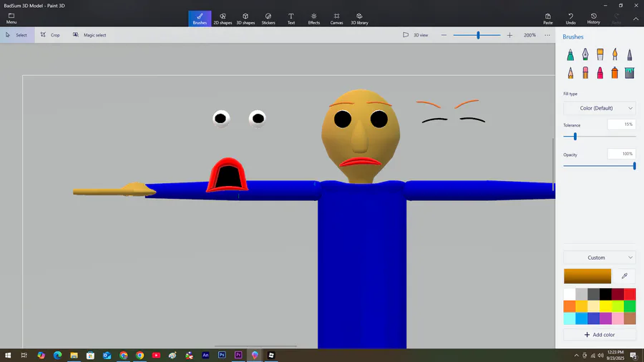Open the 3D library tab

pos(359,19)
